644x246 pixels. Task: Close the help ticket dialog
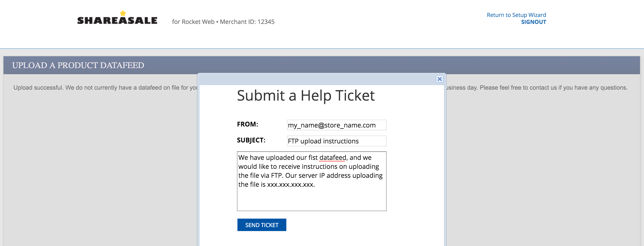click(x=439, y=79)
